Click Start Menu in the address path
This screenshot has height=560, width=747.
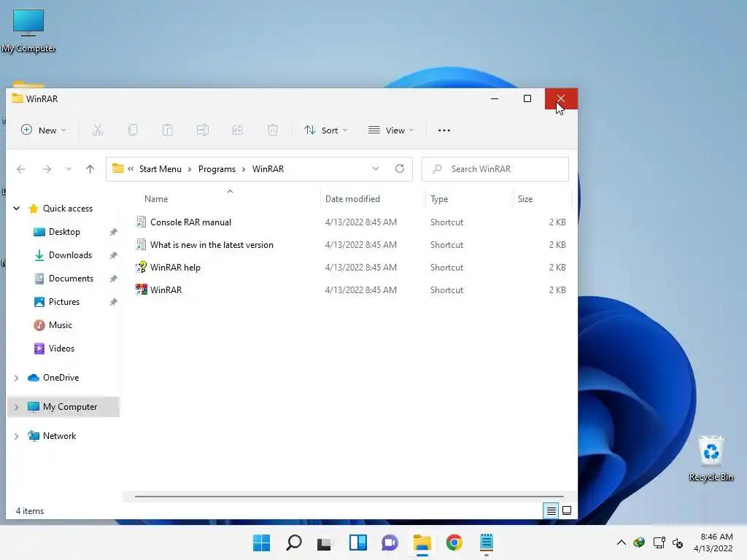160,169
